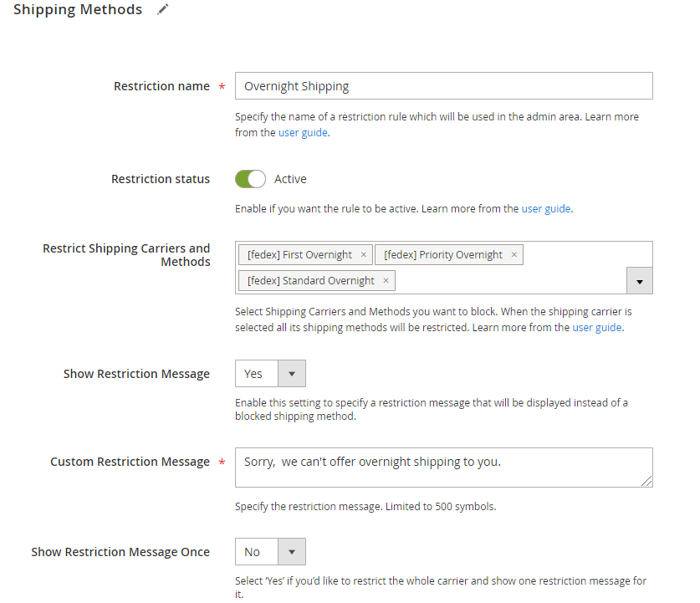Screen dimensions: 700x603
Task: Click empty area inside carriers multiselect box
Action: 509,280
